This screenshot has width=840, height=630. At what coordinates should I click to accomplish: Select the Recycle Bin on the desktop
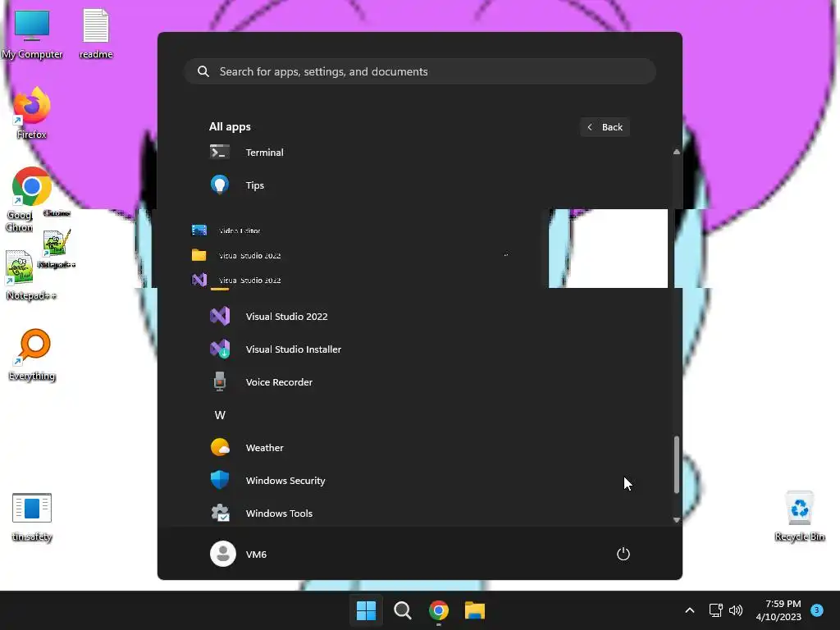(x=799, y=517)
